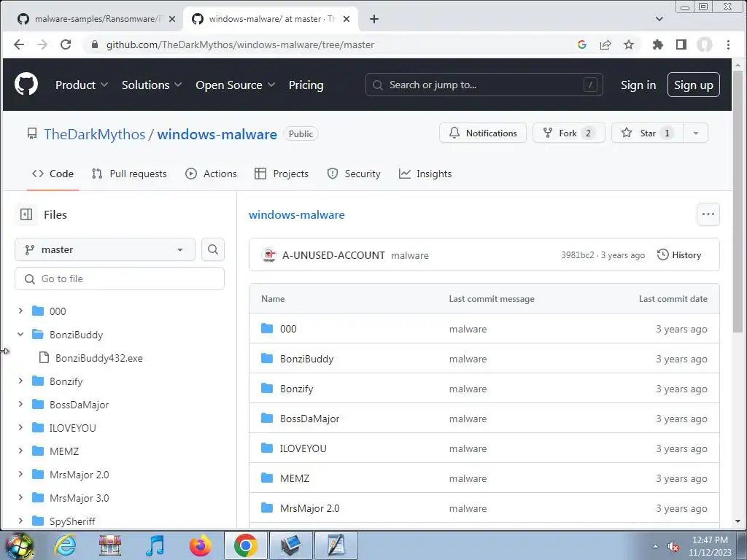The image size is (747, 560).
Task: Open the MEMZ folder in table
Action: point(295,478)
